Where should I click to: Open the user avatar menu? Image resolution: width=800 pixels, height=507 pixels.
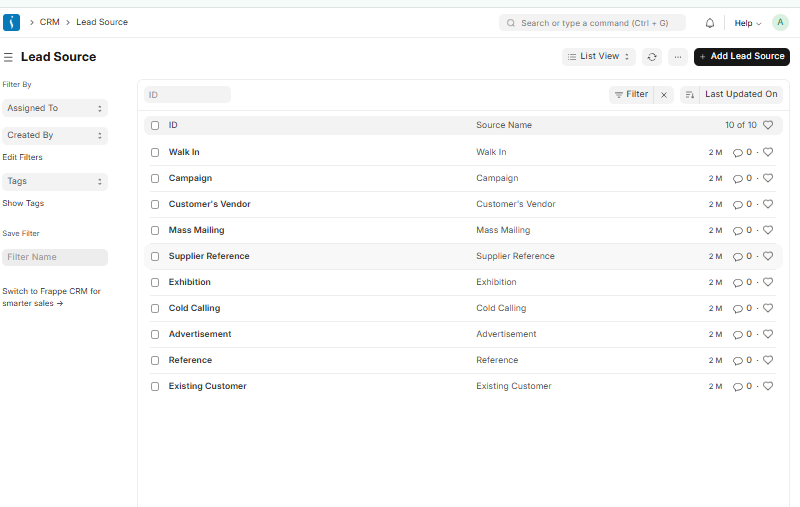tap(780, 22)
